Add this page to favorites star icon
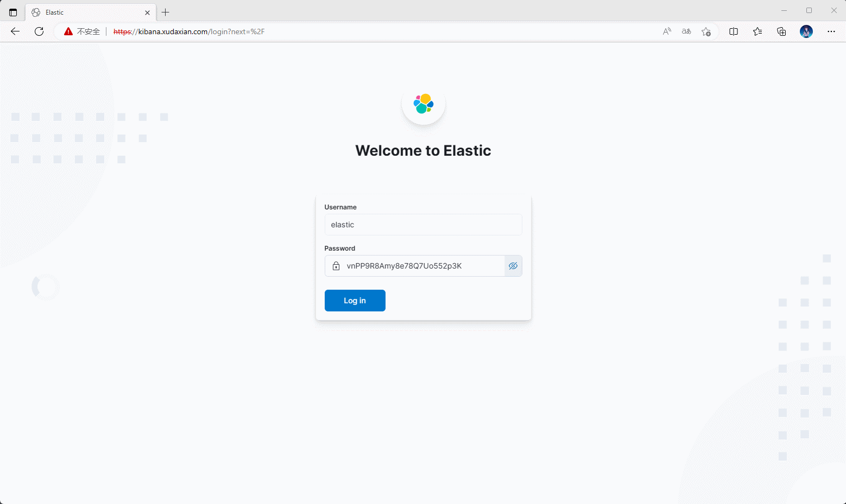The image size is (846, 504). click(706, 31)
